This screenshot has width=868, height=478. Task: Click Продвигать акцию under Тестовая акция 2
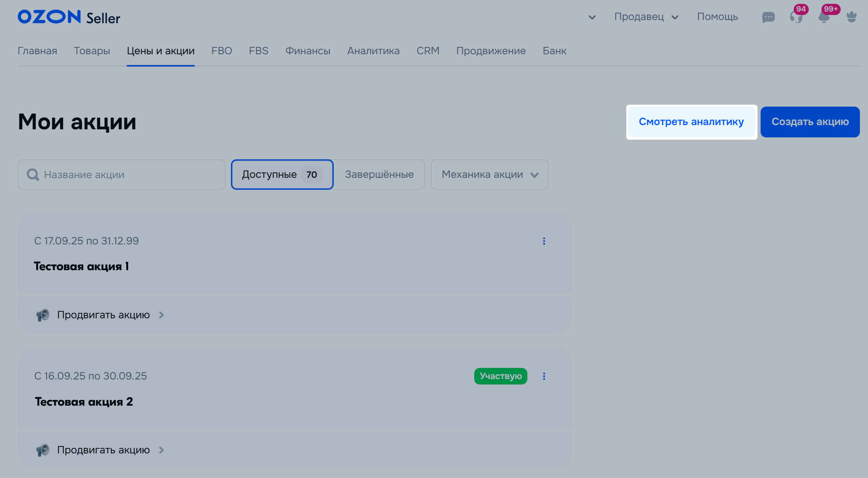coord(103,450)
